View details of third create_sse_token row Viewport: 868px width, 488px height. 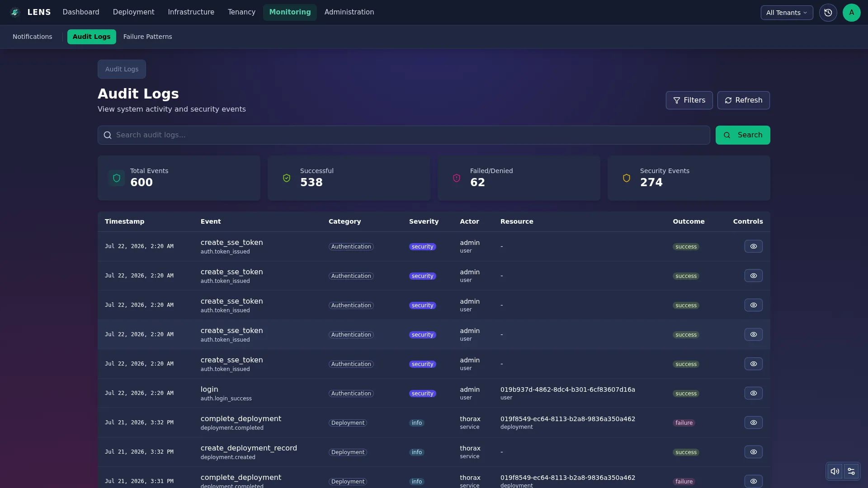(753, 305)
